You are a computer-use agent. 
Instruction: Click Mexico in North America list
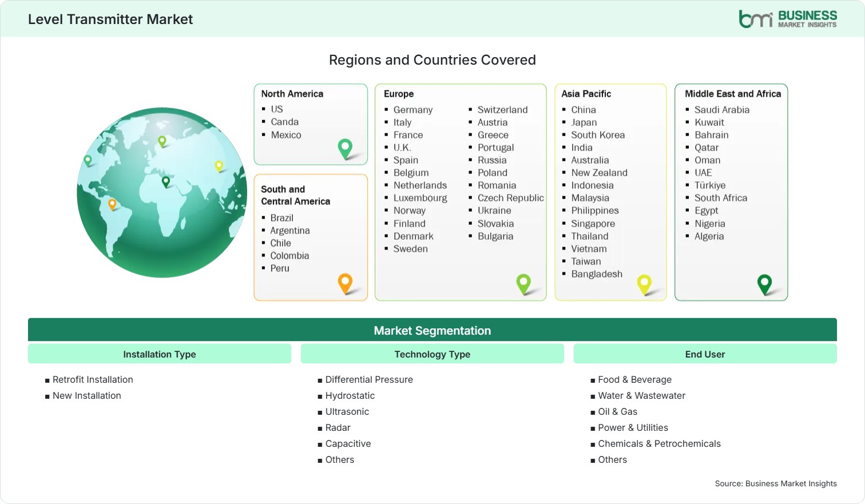(x=286, y=135)
